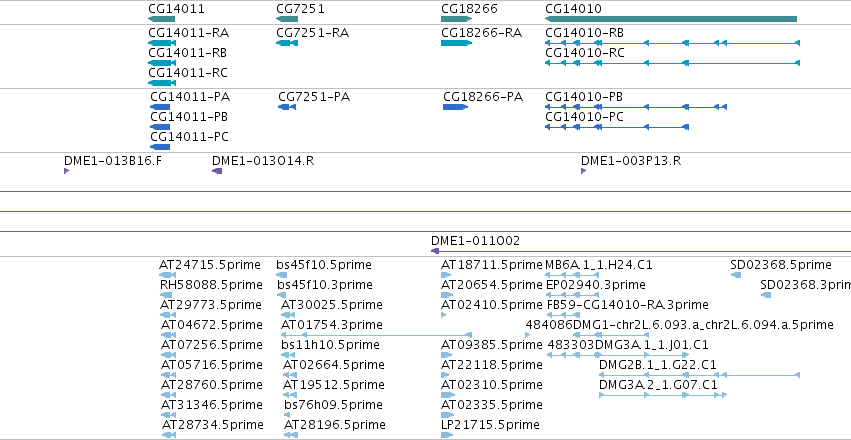
Task: Open the LP21715.5prime EST label
Action: [490, 424]
